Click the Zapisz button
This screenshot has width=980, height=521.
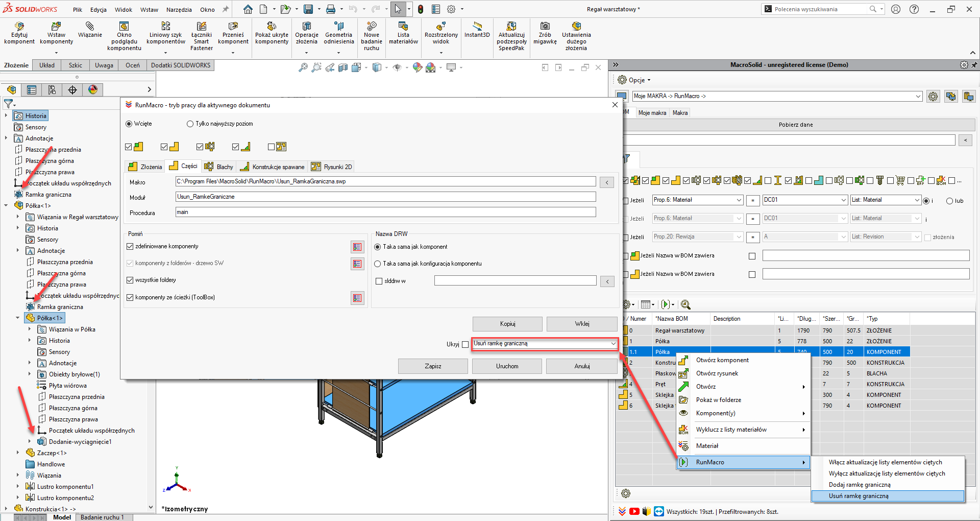(433, 366)
